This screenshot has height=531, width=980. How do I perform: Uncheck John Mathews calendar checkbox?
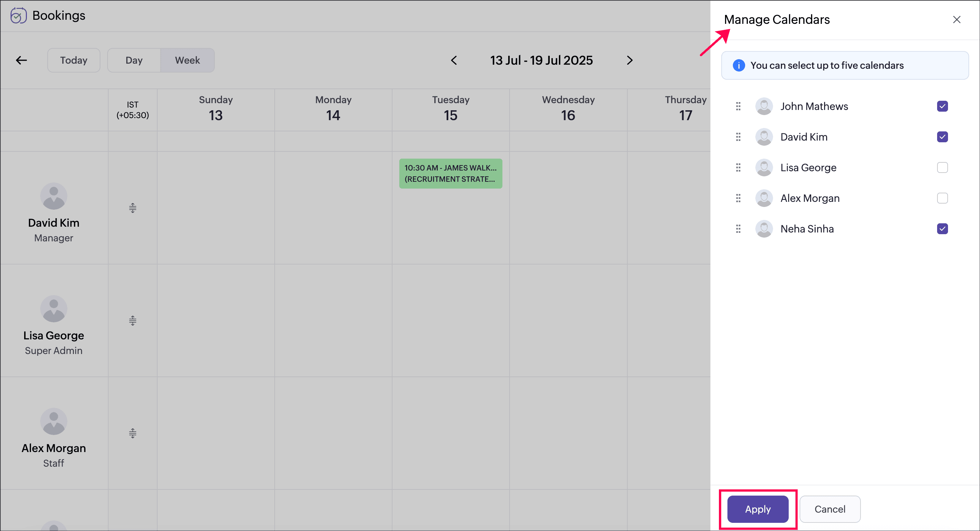pos(942,106)
